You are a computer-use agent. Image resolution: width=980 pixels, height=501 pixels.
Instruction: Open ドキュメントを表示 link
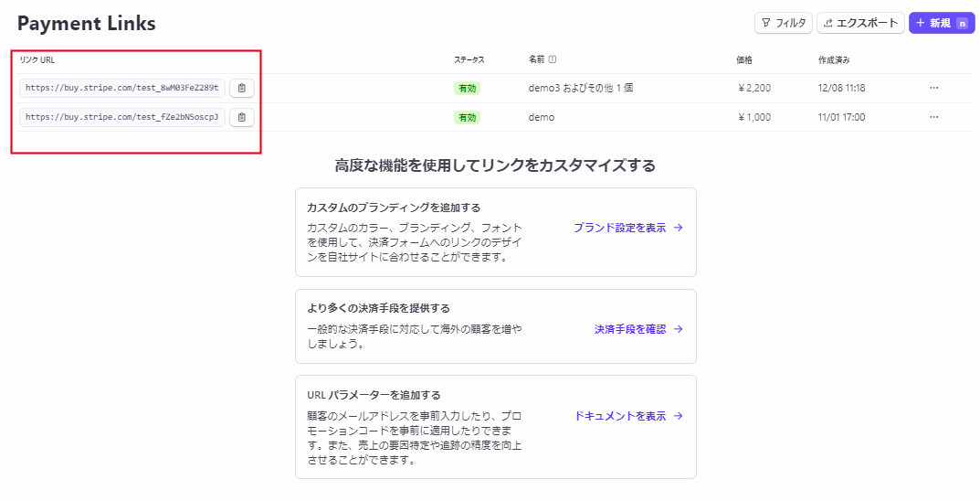coord(628,416)
